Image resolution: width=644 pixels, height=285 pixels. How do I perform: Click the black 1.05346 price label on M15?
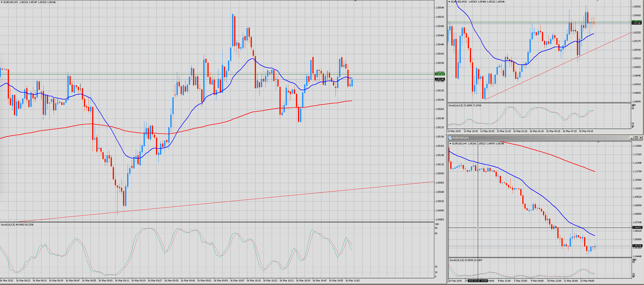tap(637, 23)
